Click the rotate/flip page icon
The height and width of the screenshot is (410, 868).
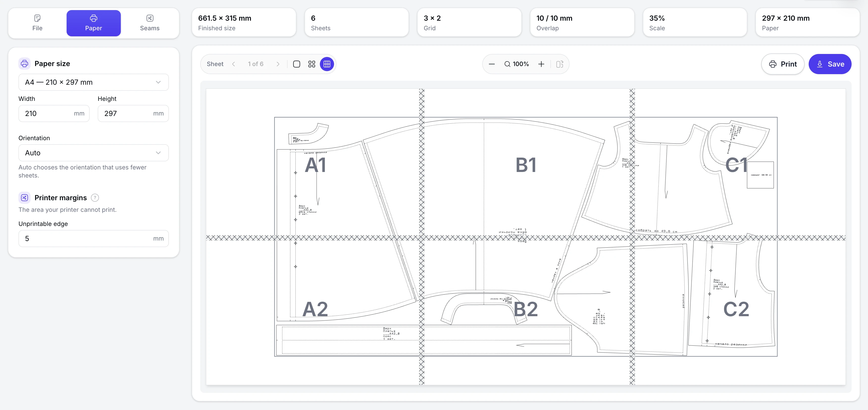[560, 64]
